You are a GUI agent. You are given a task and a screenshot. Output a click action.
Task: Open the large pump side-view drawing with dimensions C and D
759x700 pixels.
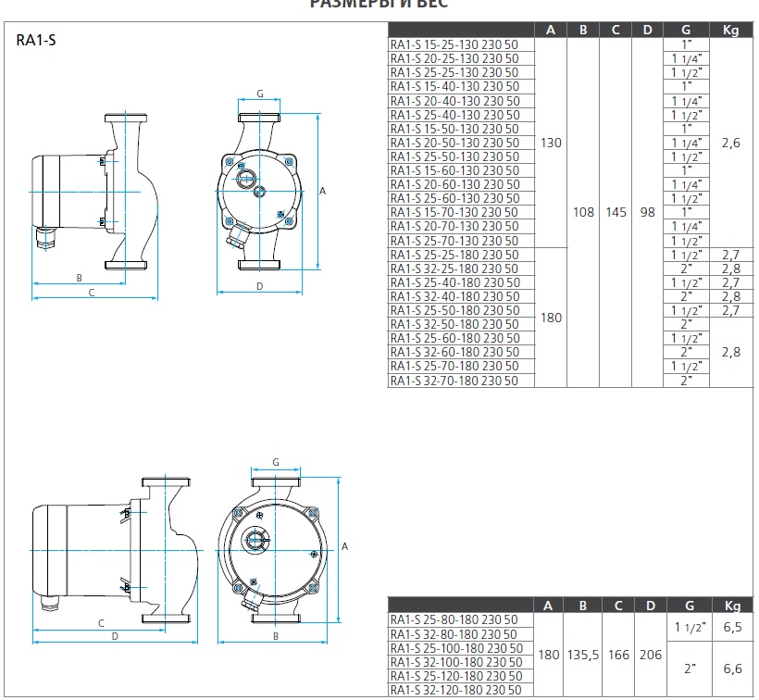point(117,559)
